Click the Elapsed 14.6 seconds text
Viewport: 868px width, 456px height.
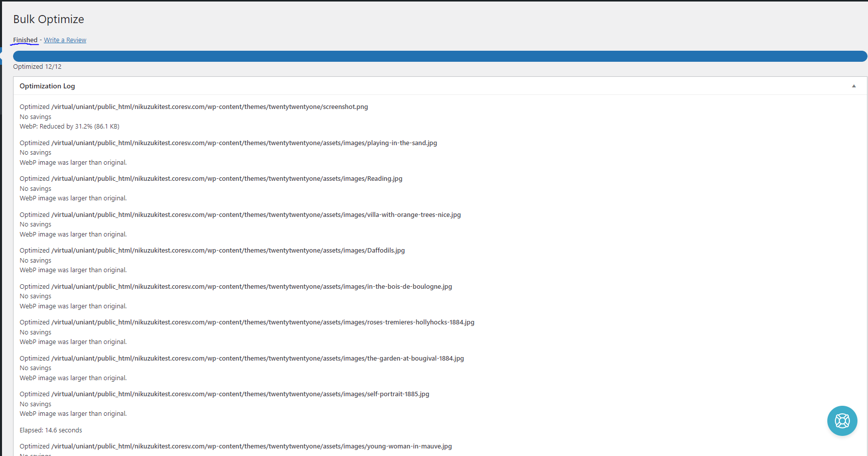51,430
